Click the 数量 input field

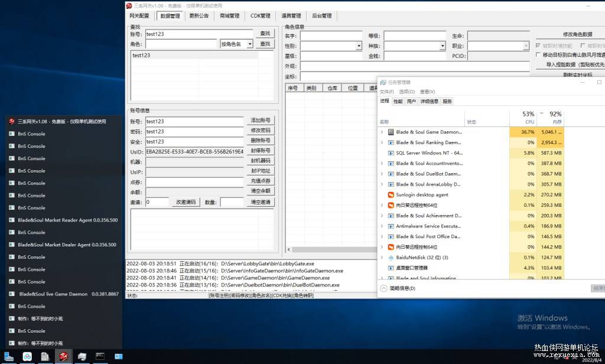tap(232, 202)
